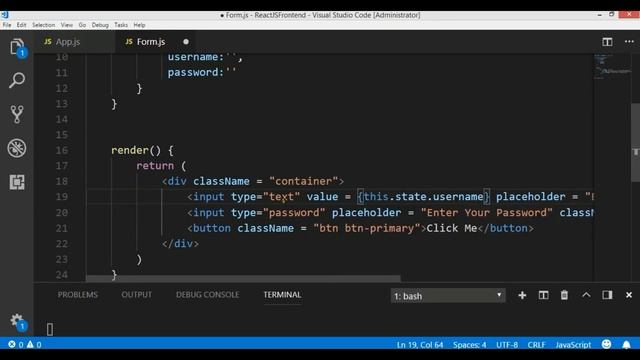
Task: Maximize the panel with up chevron
Action: click(586, 295)
